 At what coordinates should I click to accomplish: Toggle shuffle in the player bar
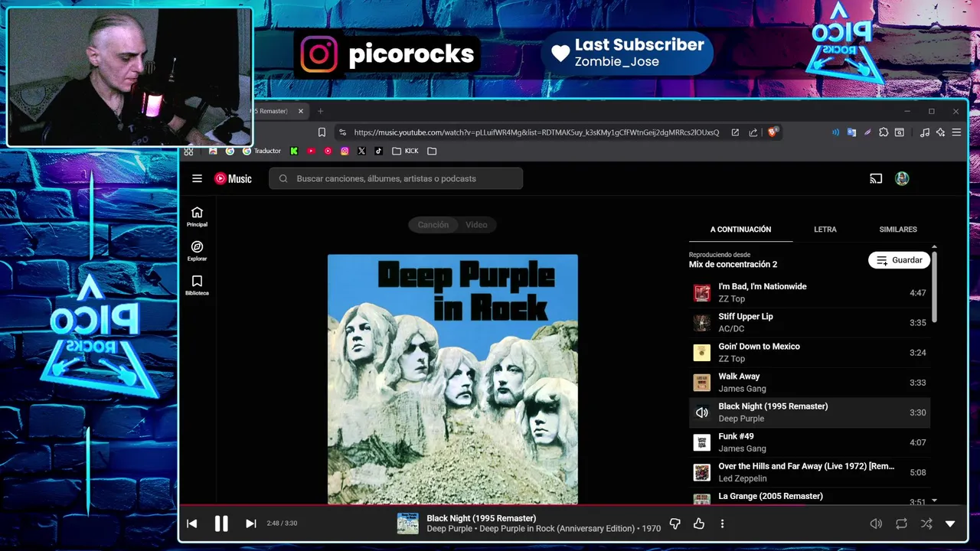click(926, 523)
